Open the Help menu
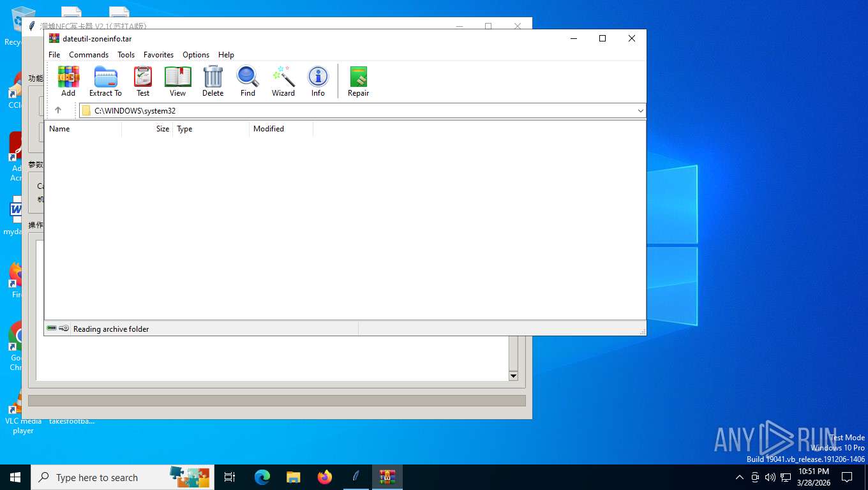The height and width of the screenshot is (490, 868). tap(226, 55)
